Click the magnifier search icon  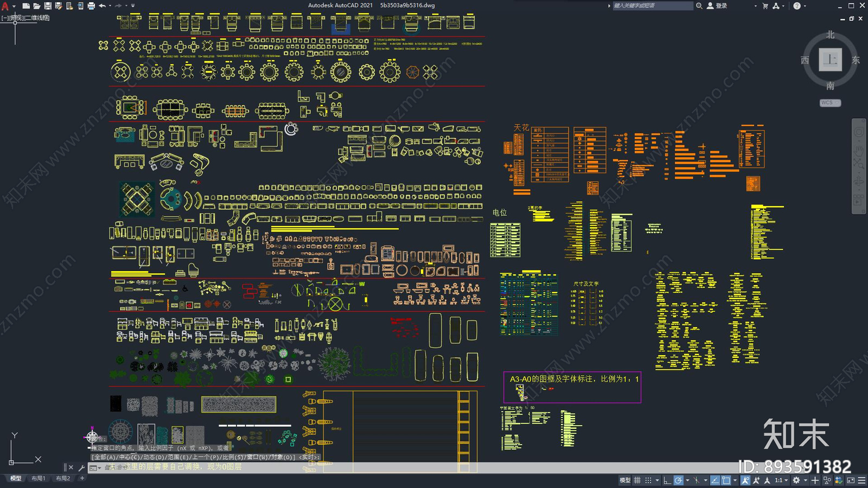(699, 5)
